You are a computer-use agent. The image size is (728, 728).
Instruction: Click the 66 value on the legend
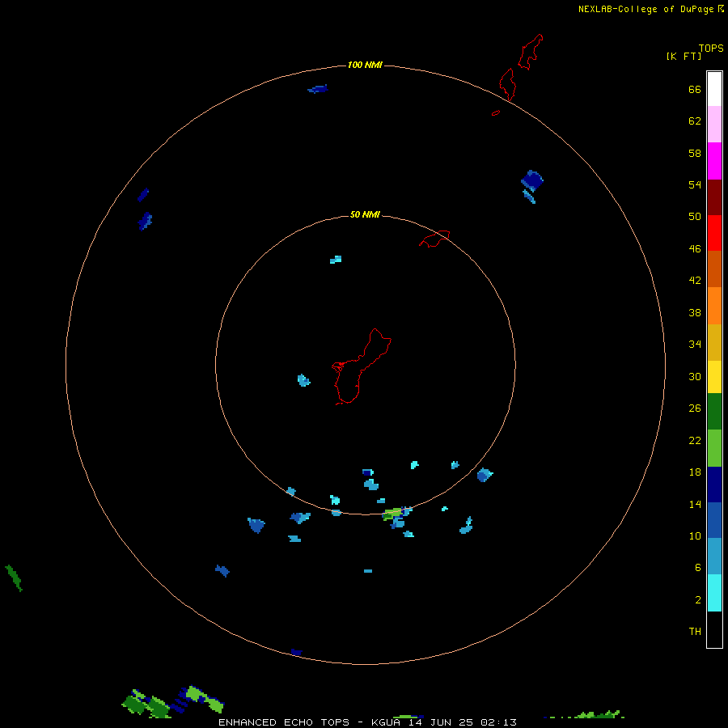coord(695,90)
